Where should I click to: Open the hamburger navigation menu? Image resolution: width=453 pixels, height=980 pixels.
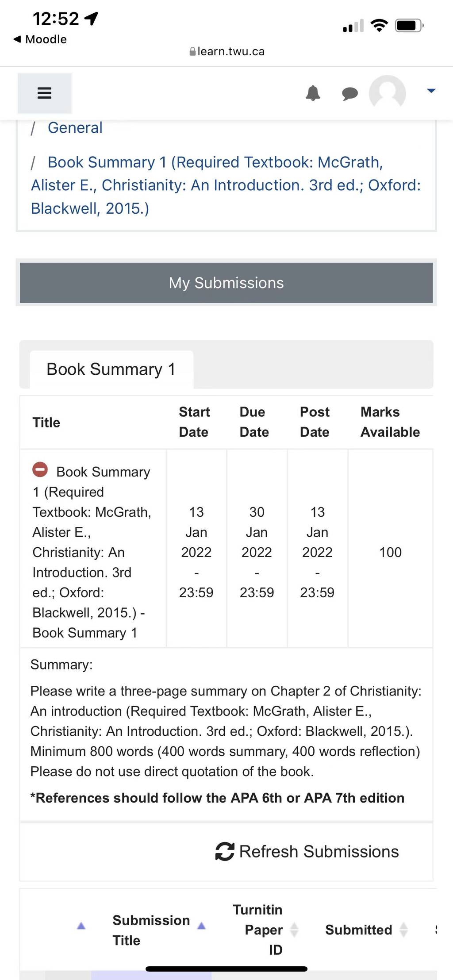[x=44, y=93]
